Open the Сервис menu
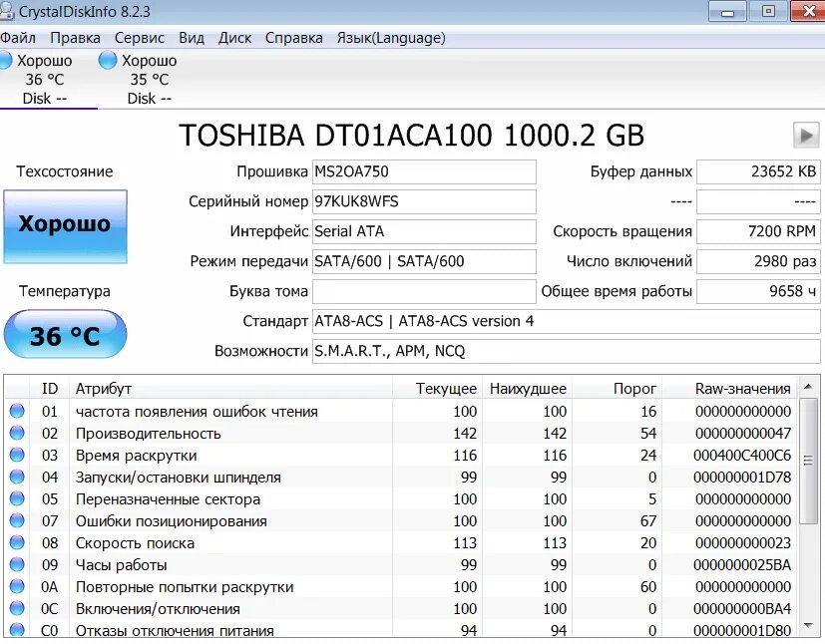Viewport: 825px width, 644px height. (140, 38)
